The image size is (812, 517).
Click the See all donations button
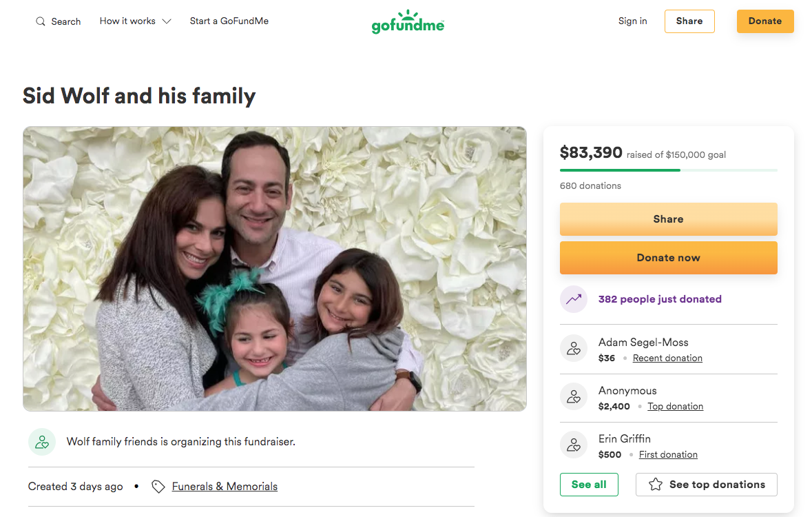589,485
